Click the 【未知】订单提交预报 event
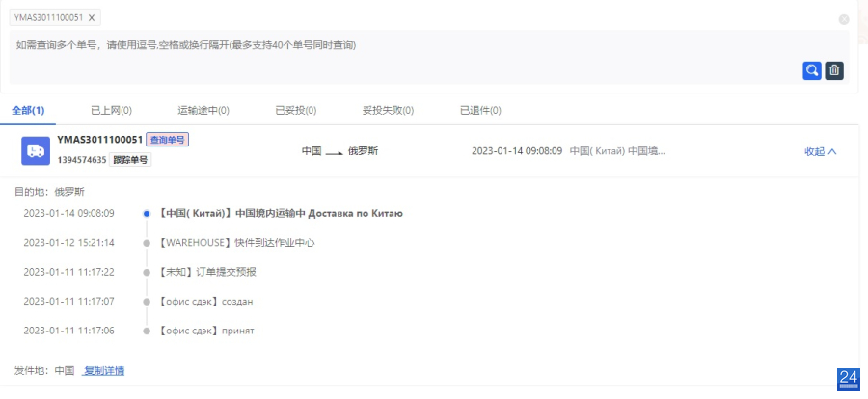Image resolution: width=868 pixels, height=399 pixels. point(206,272)
